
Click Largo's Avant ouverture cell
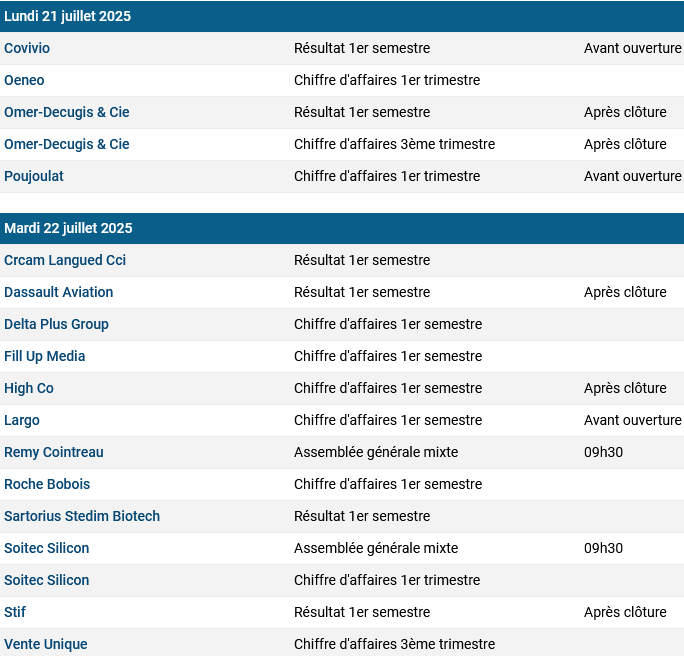(633, 420)
